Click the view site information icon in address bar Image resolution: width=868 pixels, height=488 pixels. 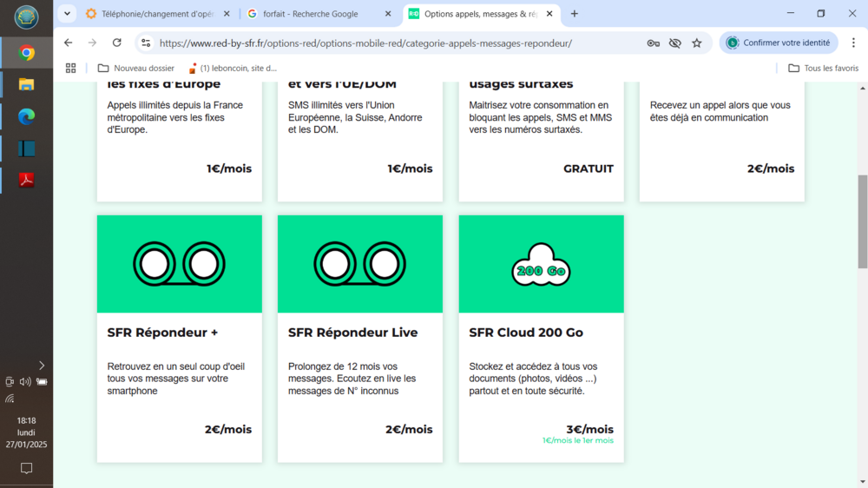coord(146,43)
